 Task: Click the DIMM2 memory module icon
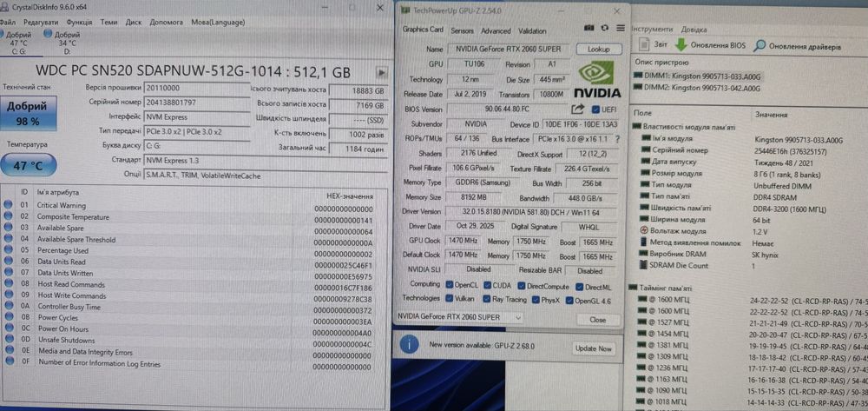tap(640, 87)
